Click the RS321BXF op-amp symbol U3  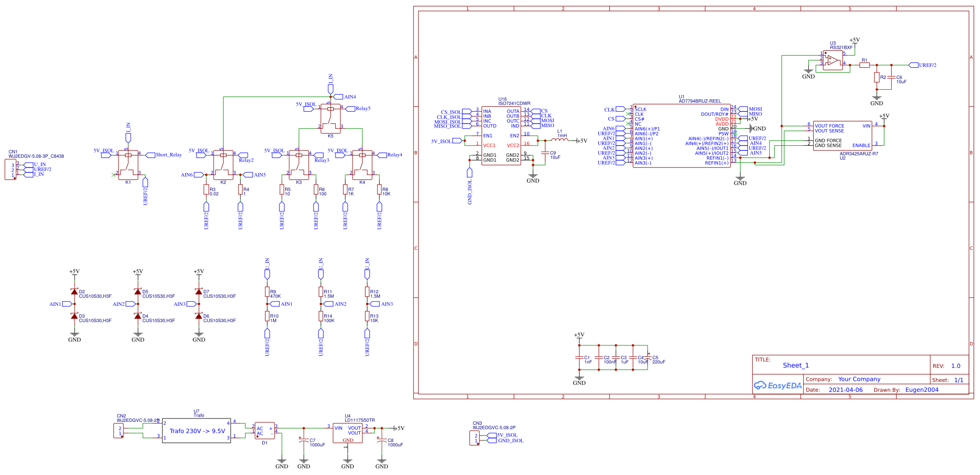coord(834,61)
